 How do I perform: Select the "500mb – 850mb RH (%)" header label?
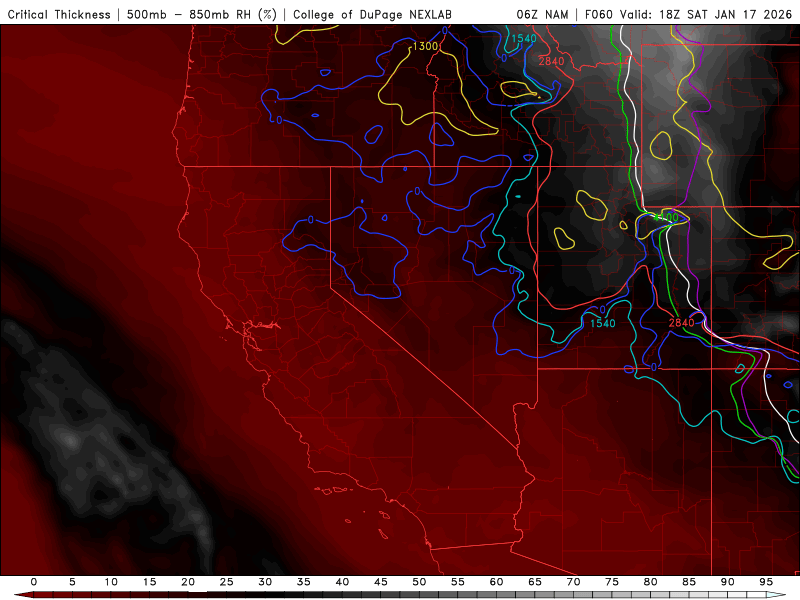point(202,14)
